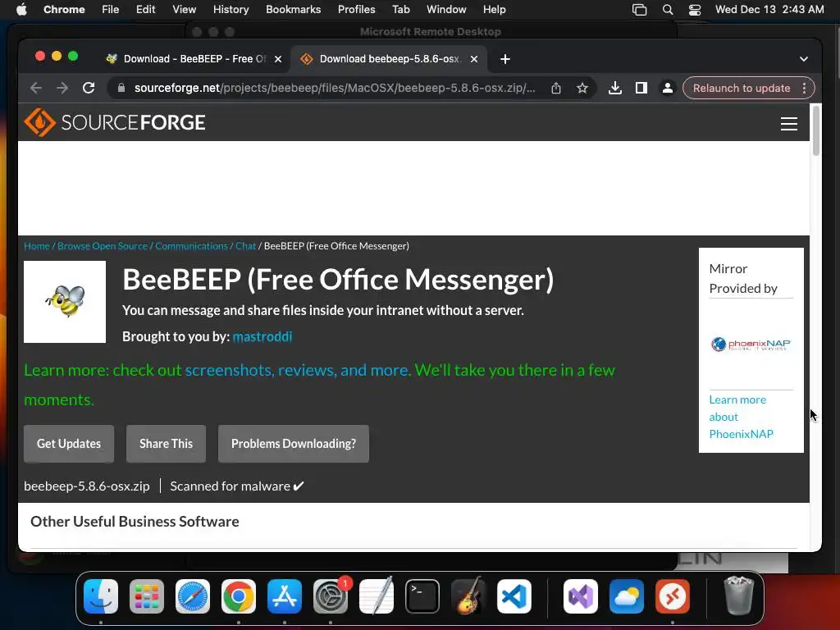Open the Edit menu

click(146, 10)
